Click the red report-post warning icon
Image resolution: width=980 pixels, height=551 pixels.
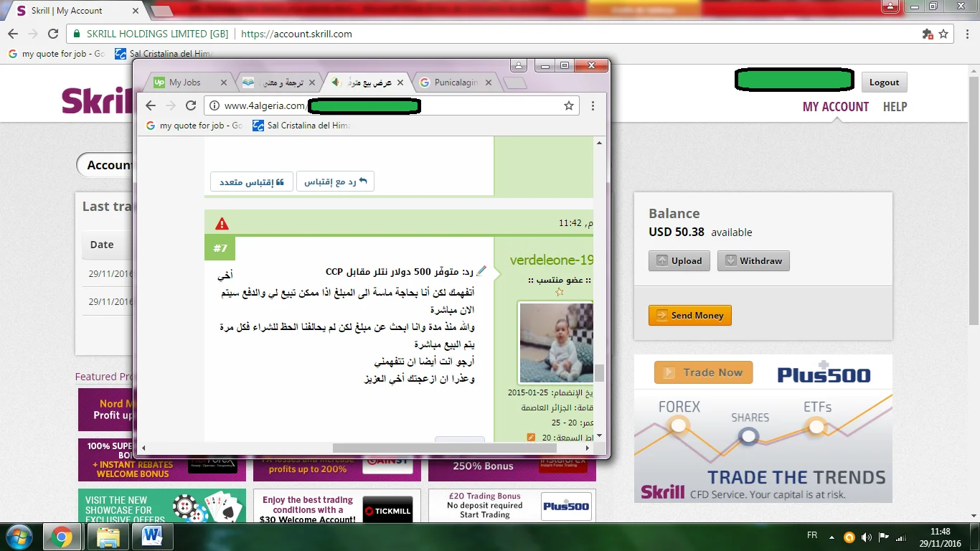pos(222,223)
